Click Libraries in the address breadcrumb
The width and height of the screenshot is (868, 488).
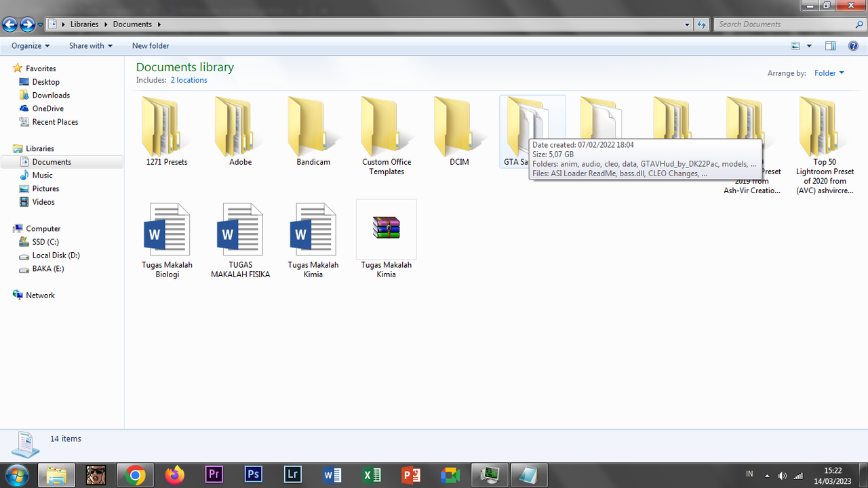(84, 24)
